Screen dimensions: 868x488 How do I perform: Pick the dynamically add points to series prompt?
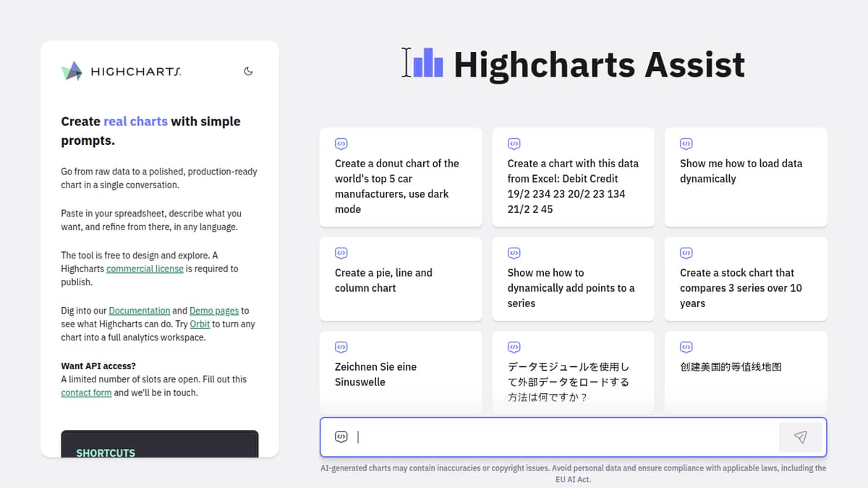point(574,279)
